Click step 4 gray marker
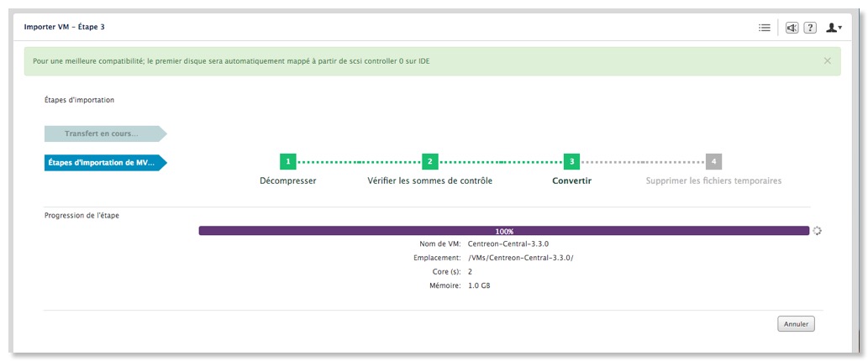The image size is (868, 361). 713,161
